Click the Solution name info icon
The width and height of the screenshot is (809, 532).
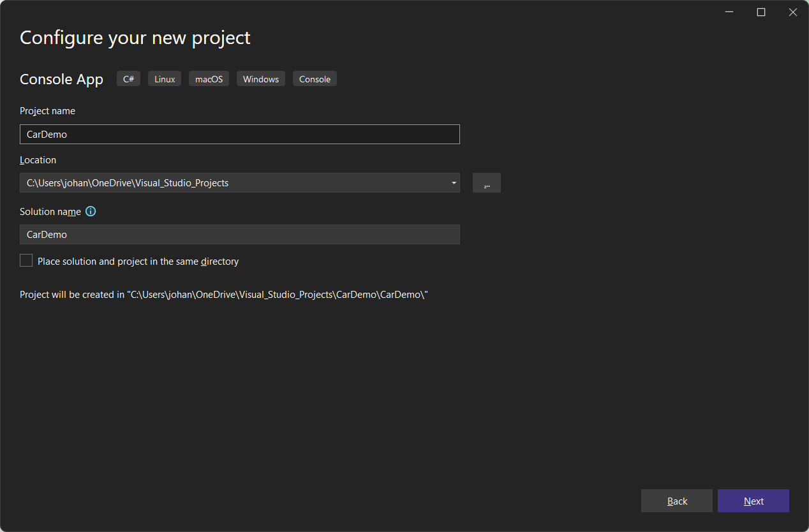pyautogui.click(x=91, y=212)
